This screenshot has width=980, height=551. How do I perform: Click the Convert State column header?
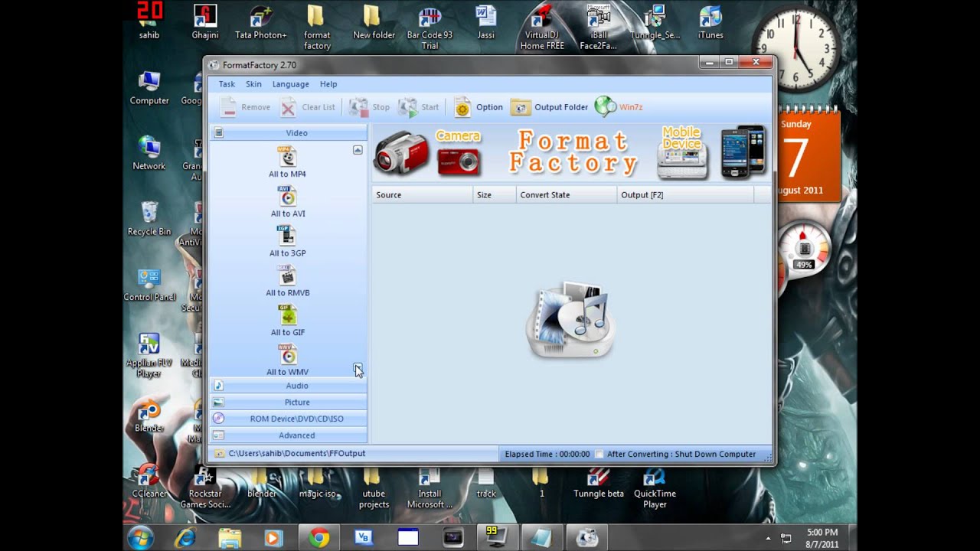pyautogui.click(x=567, y=195)
